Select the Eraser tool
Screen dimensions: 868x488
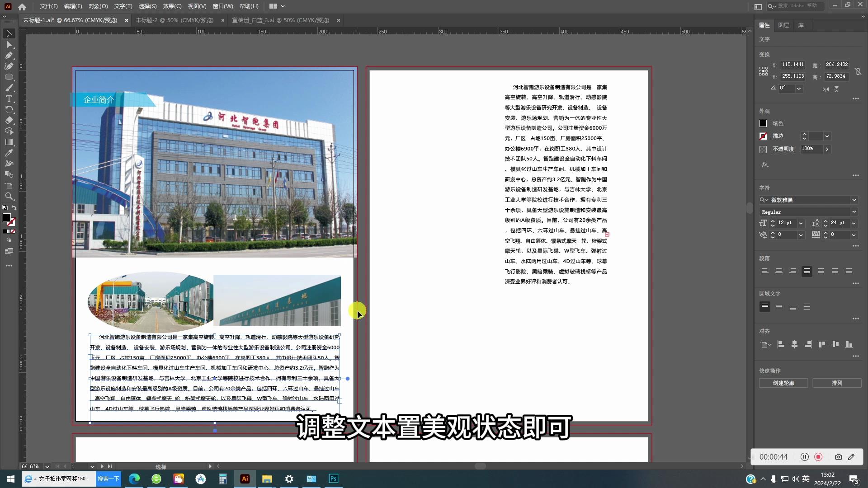[x=9, y=121]
